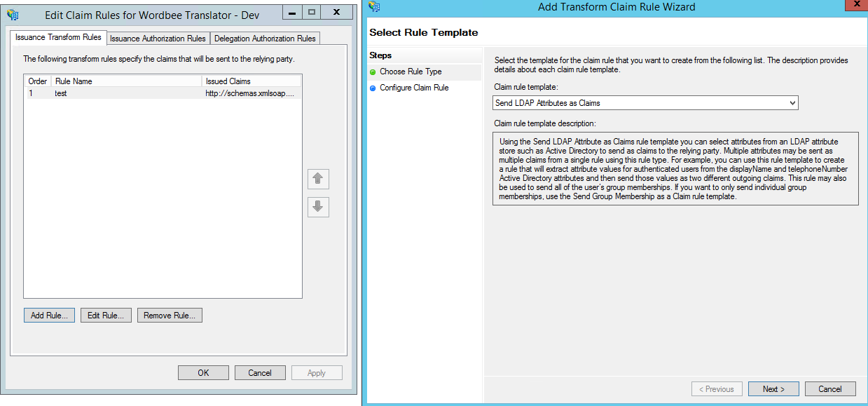Apply the claim rule changes

317,372
